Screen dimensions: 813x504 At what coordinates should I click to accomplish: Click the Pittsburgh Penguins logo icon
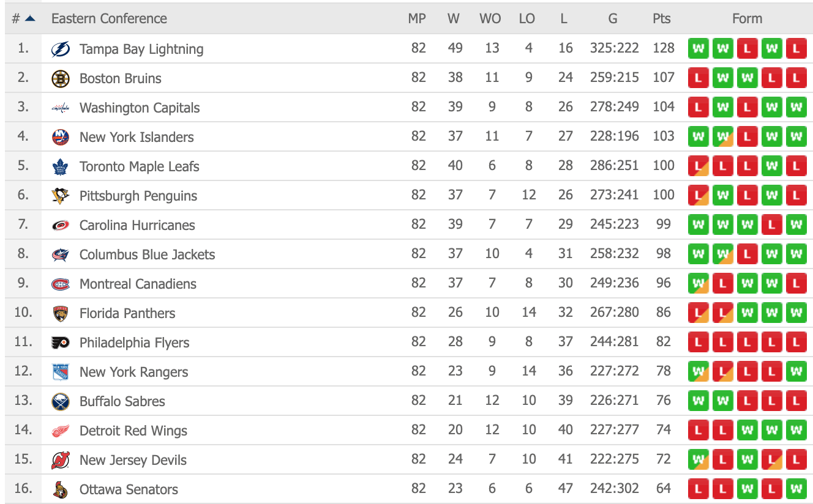point(61,196)
